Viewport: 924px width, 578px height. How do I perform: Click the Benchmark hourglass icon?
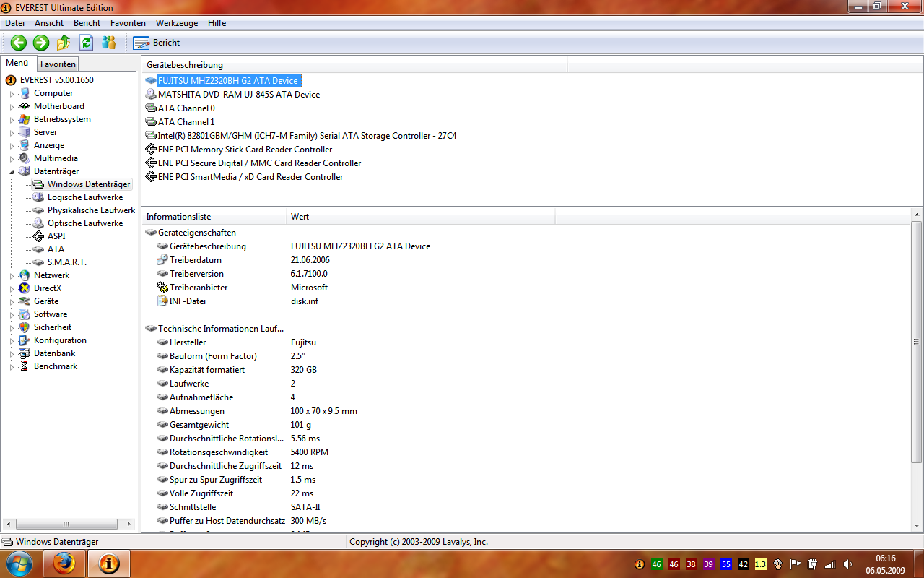coord(25,366)
